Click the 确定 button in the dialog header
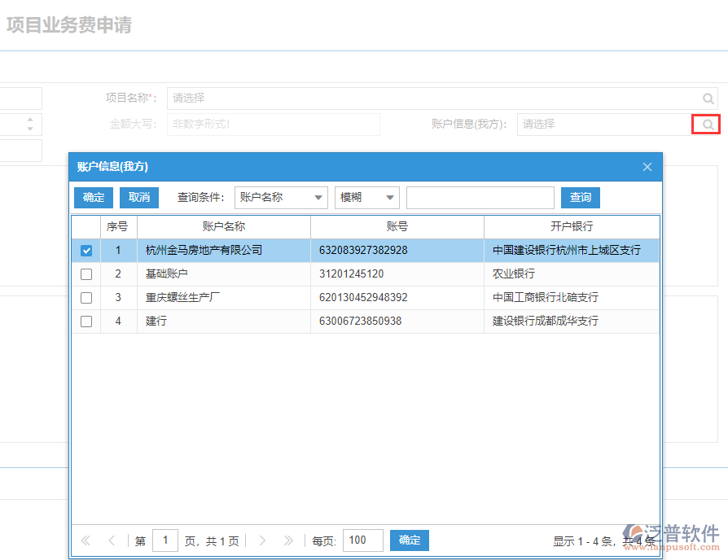The width and height of the screenshot is (728, 560). 93,197
